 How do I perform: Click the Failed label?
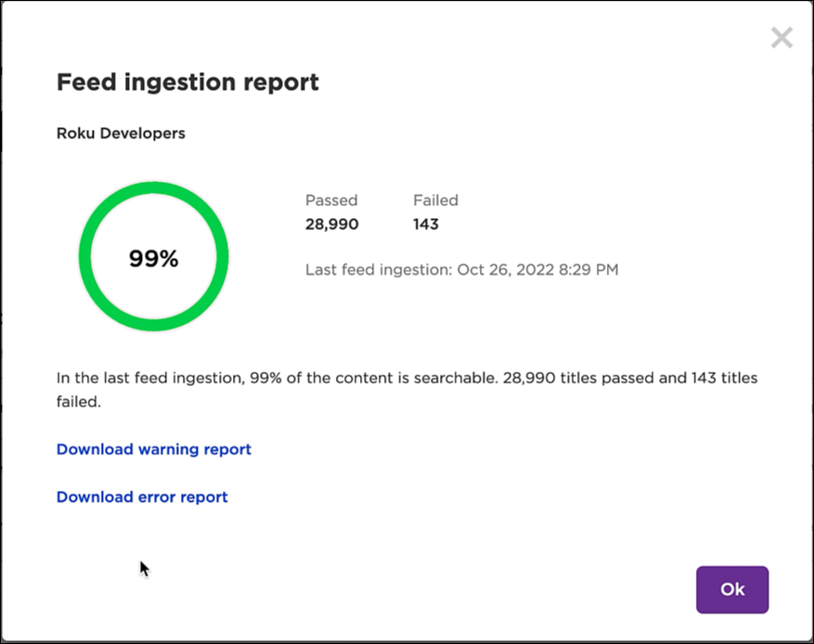435,200
